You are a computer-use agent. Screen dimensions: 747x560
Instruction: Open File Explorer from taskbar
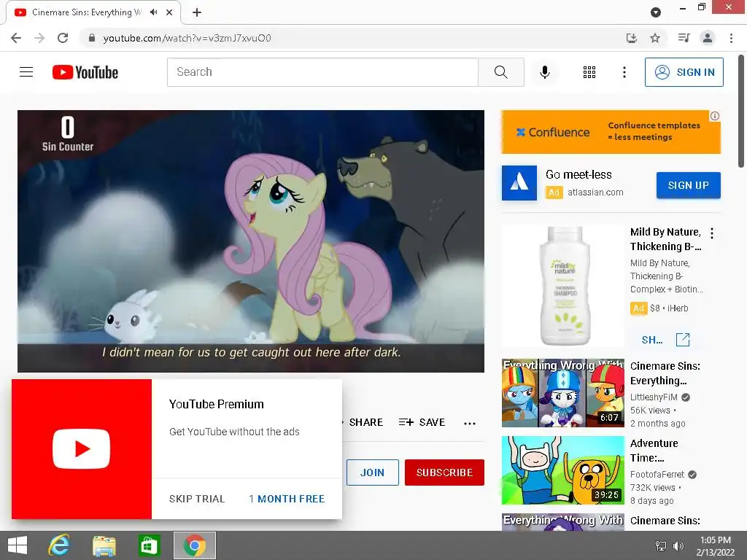click(x=104, y=545)
